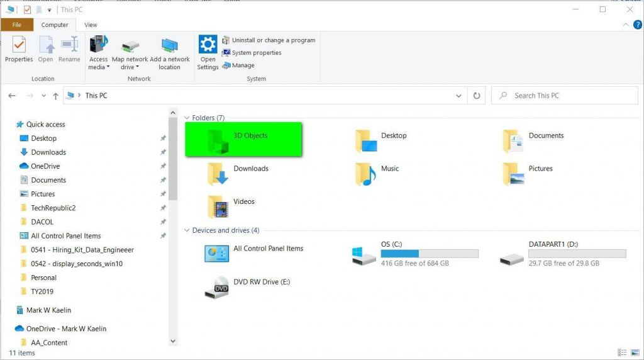Viewport: 644px width, 360px height.
Task: Open recent locations dropdown arrow
Action: 43,96
